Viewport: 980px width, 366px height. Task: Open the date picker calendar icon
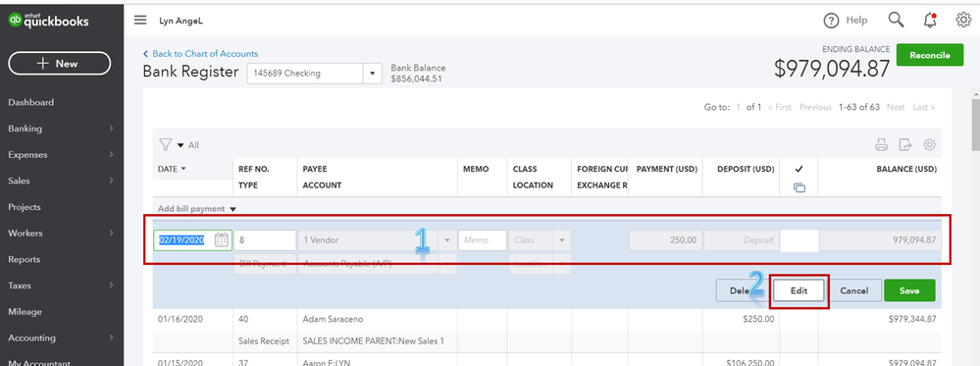[x=222, y=240]
